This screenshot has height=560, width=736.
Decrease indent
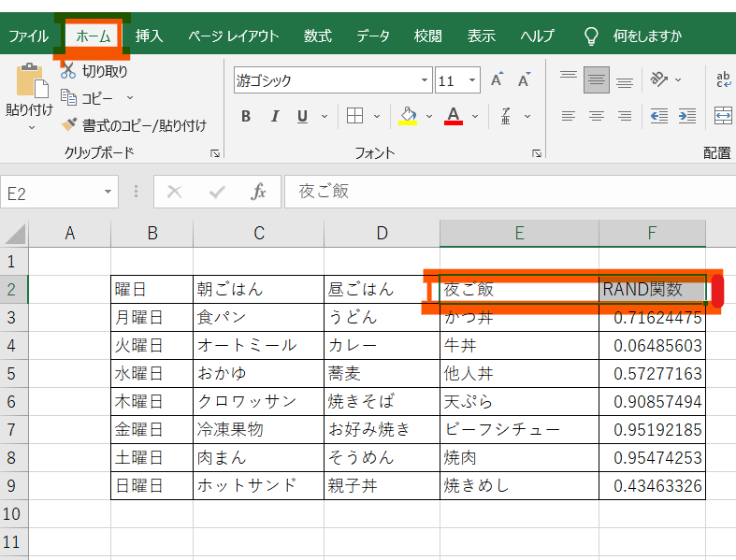pyautogui.click(x=659, y=116)
